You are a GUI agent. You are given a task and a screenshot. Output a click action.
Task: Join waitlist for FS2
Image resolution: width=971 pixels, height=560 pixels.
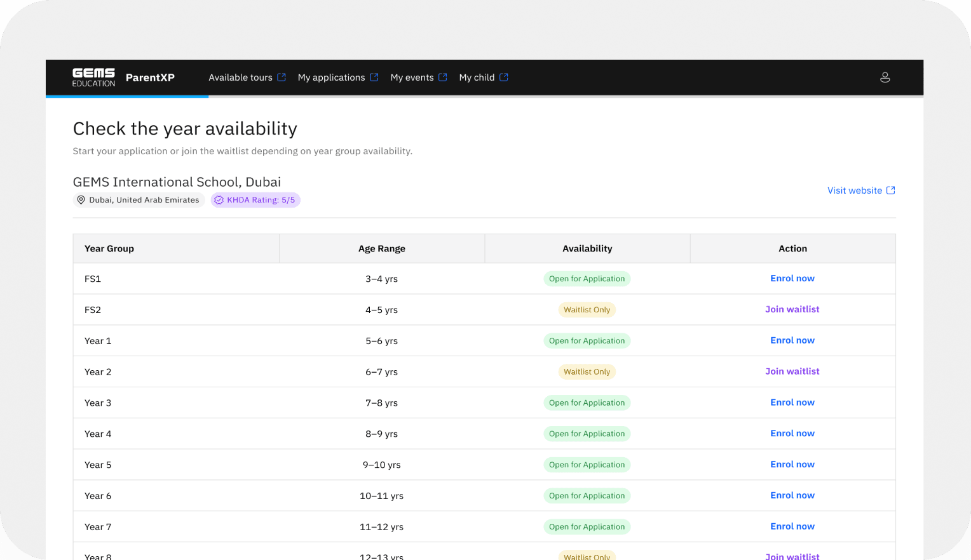(792, 309)
